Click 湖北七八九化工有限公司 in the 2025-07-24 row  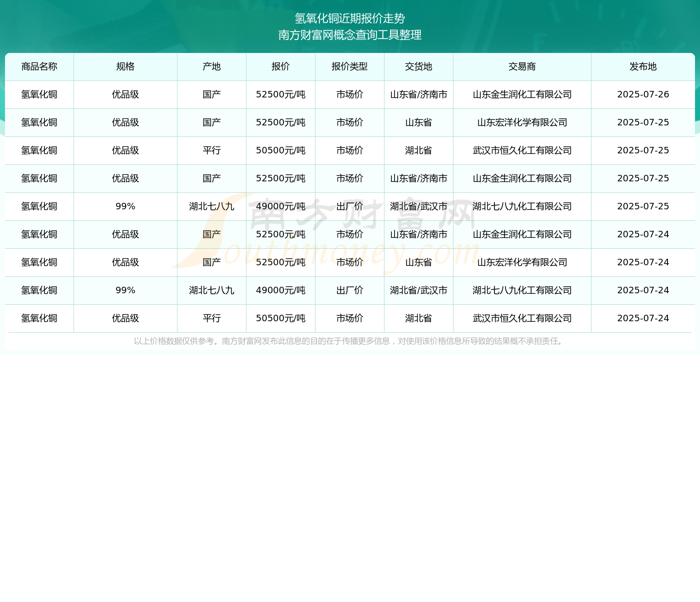[x=522, y=290]
